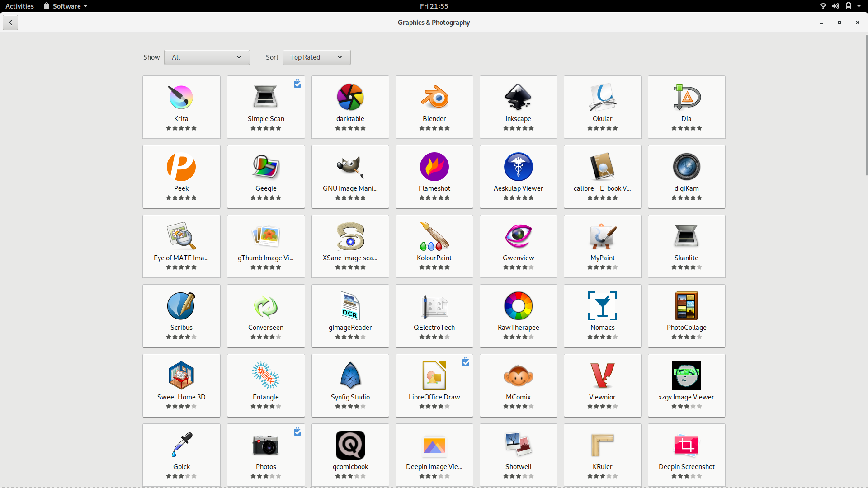Select the Scribus application icon
This screenshot has height=488, width=868.
point(181,306)
